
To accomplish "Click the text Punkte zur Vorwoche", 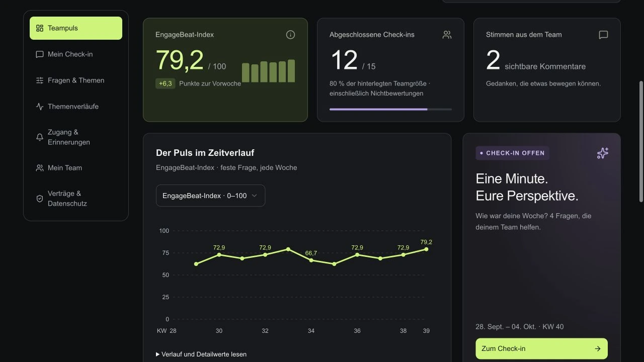I will [x=210, y=83].
